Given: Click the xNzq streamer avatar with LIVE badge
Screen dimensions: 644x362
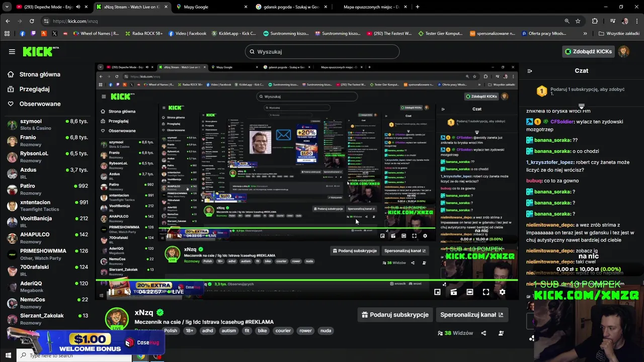Looking at the screenshot, I should pos(117,319).
